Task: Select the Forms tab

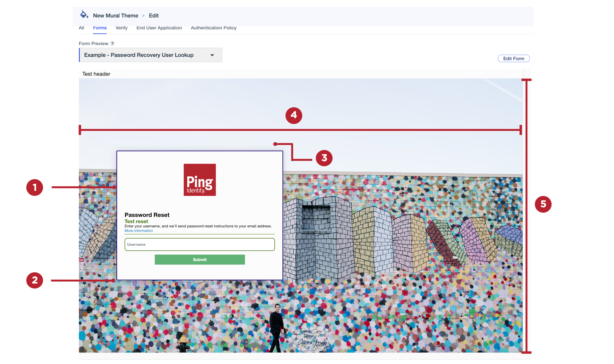Action: [x=100, y=28]
